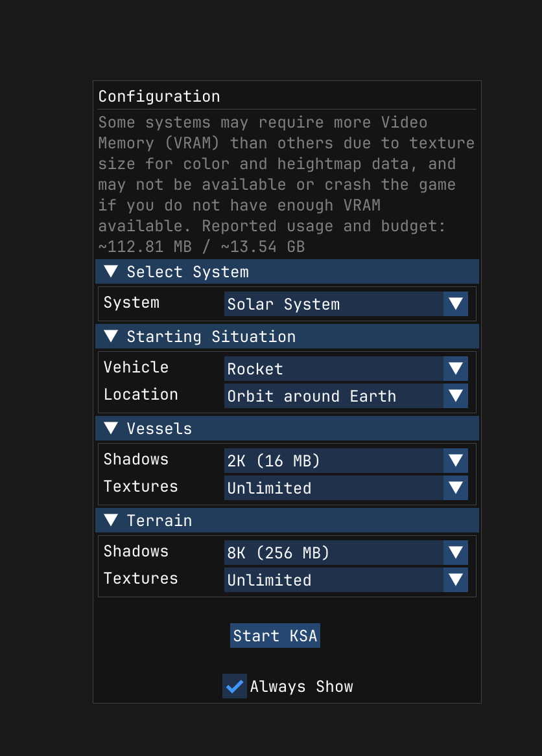Open the Orbit around Earth combo box

click(x=333, y=396)
